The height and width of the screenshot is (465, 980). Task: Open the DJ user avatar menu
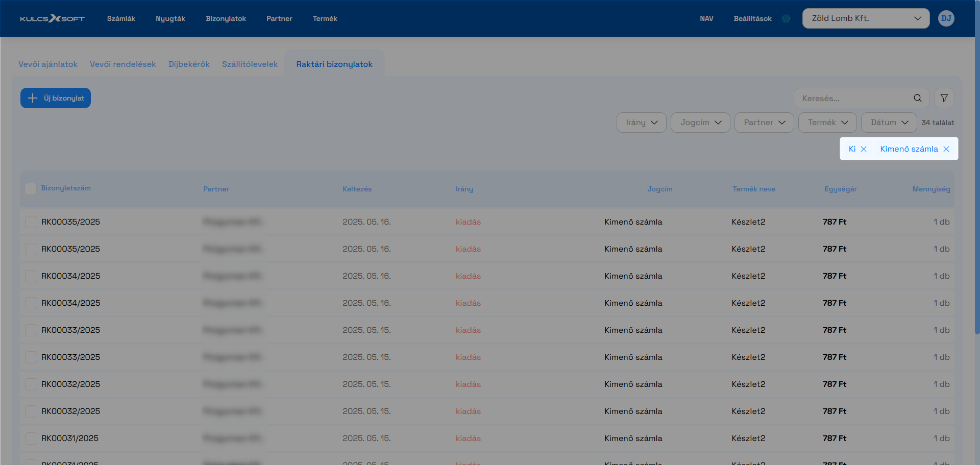[946, 18]
